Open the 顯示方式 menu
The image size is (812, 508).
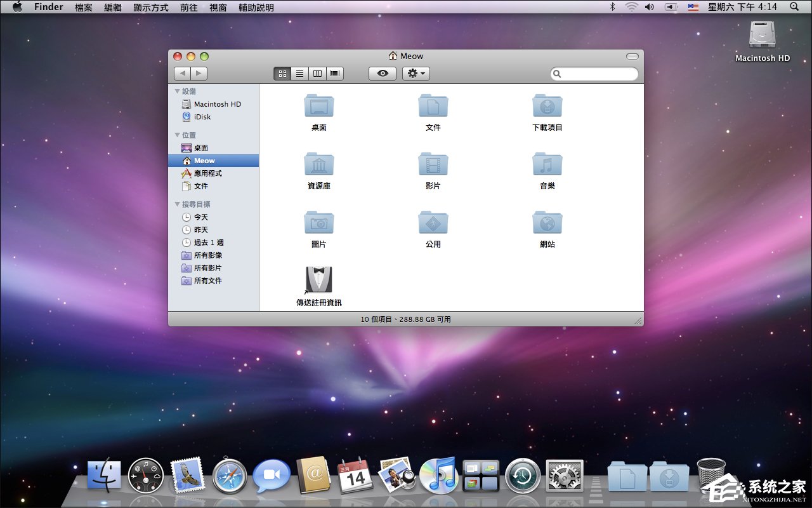[151, 7]
